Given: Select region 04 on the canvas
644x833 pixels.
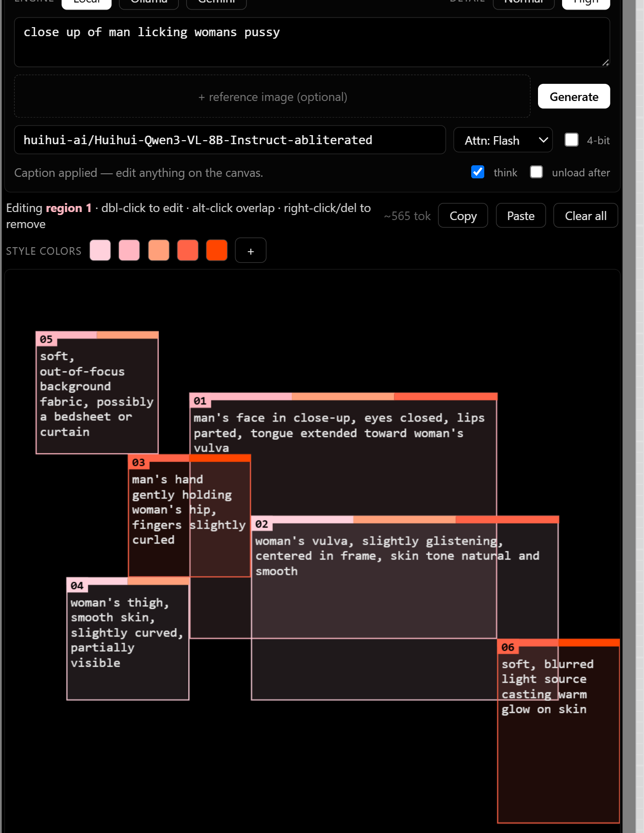Looking at the screenshot, I should pos(128,639).
